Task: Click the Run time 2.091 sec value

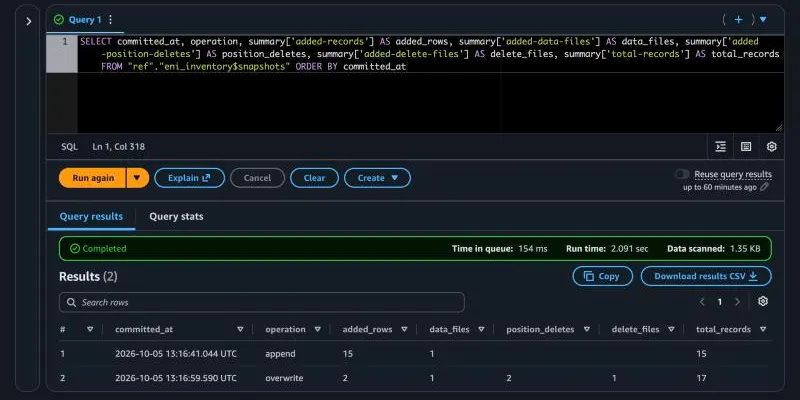Action: click(x=630, y=249)
